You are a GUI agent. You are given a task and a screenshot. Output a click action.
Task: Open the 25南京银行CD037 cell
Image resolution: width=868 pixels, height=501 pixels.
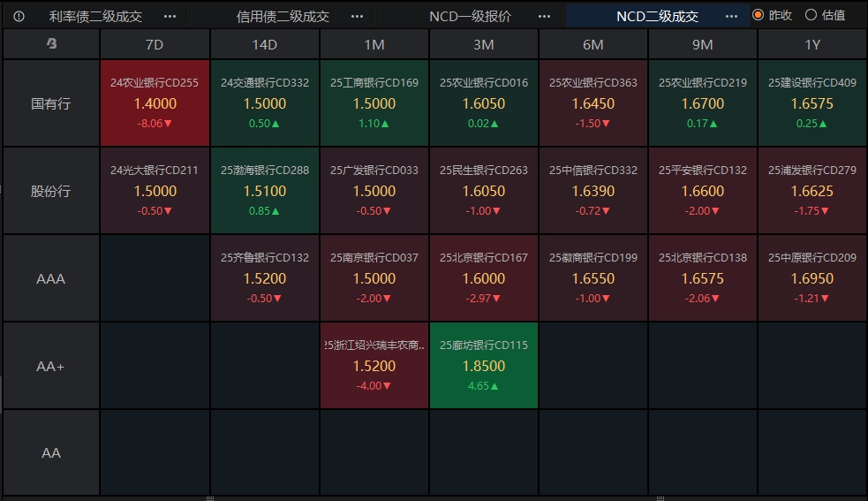pos(374,278)
